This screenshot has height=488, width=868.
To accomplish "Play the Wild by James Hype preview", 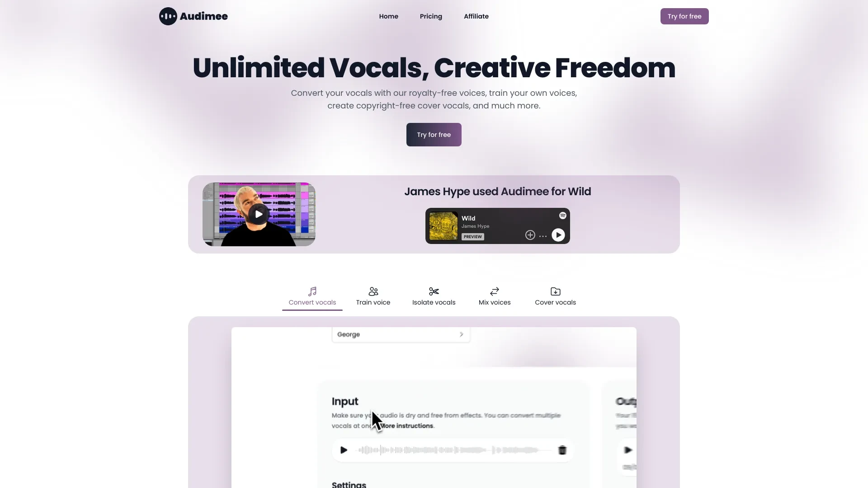I will click(559, 235).
